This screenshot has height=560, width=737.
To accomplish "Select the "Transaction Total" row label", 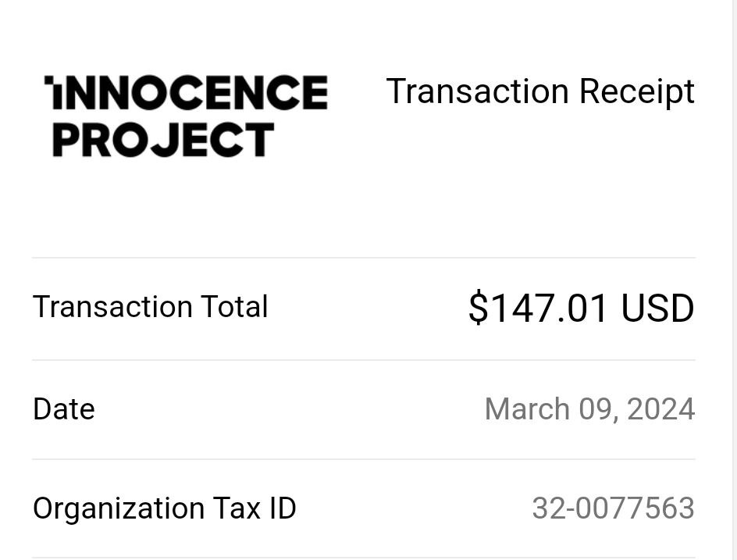I will pyautogui.click(x=150, y=307).
